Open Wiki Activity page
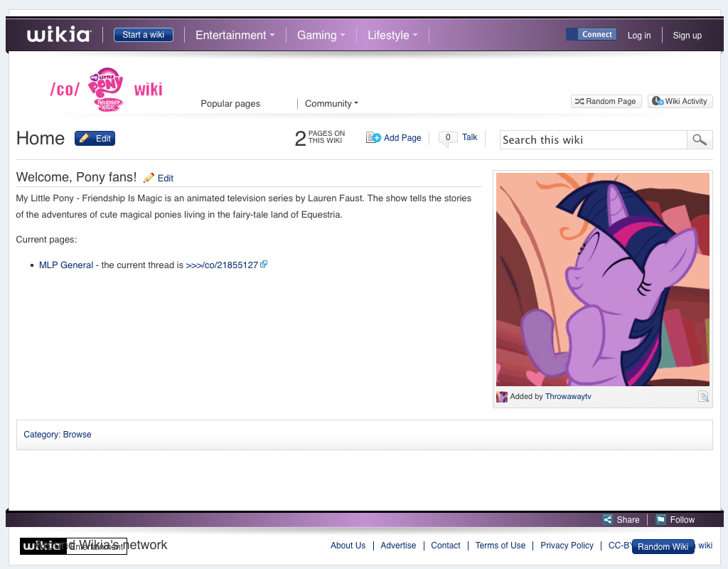 680,101
